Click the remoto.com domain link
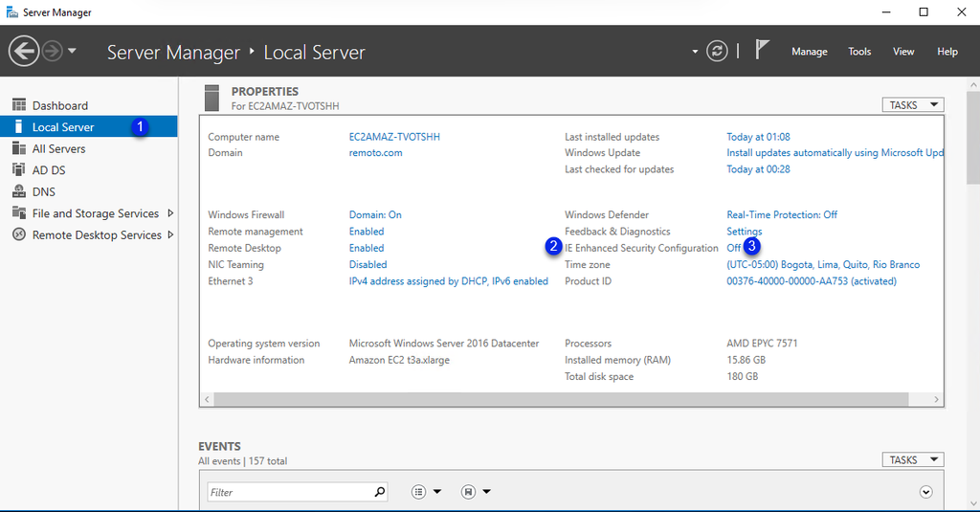This screenshot has width=980, height=512. pyautogui.click(x=375, y=152)
